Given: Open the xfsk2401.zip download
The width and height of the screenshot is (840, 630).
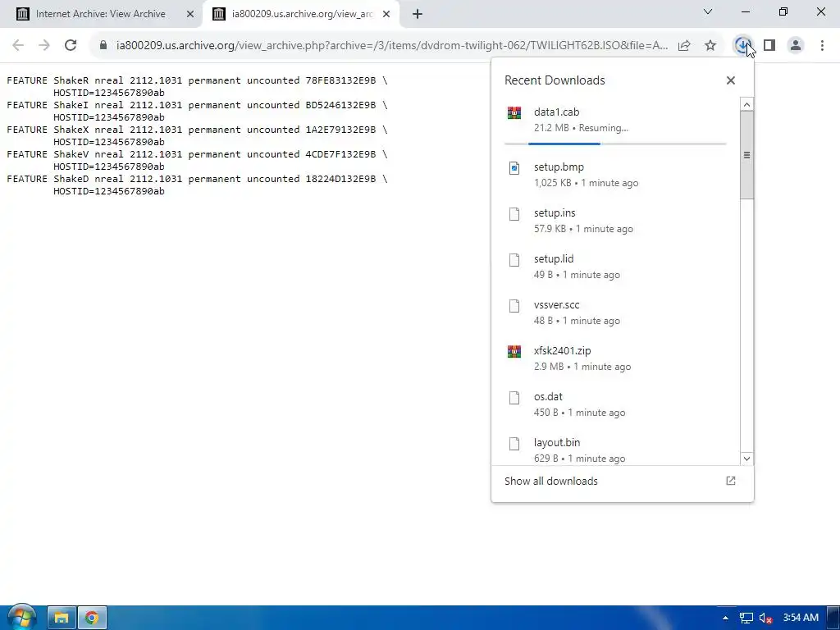Looking at the screenshot, I should tap(615, 358).
